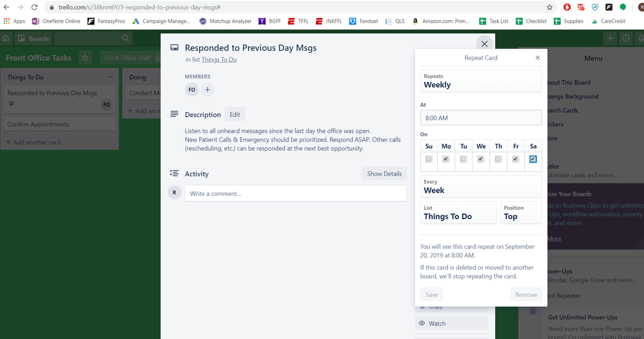
Task: Open the Amazon Prime bookmark
Action: click(441, 21)
